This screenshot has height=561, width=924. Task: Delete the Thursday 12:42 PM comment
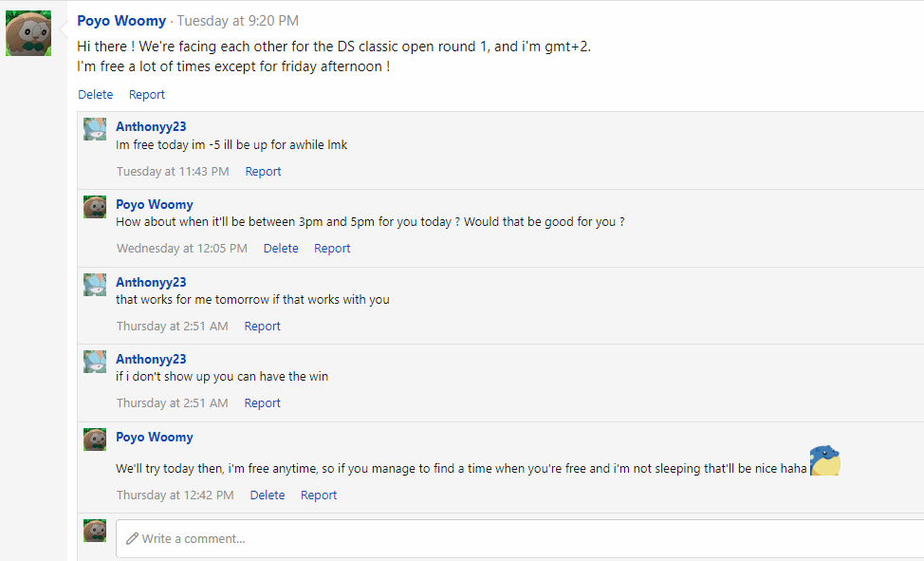[x=268, y=496]
